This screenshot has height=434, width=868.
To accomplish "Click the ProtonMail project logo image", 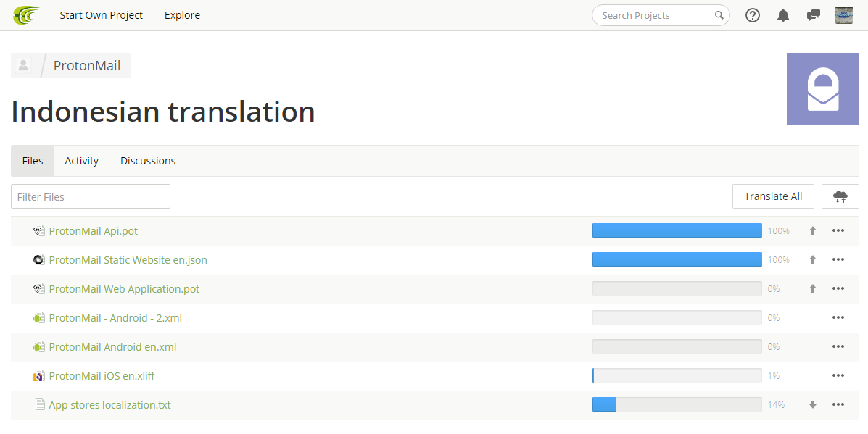I will [x=822, y=89].
